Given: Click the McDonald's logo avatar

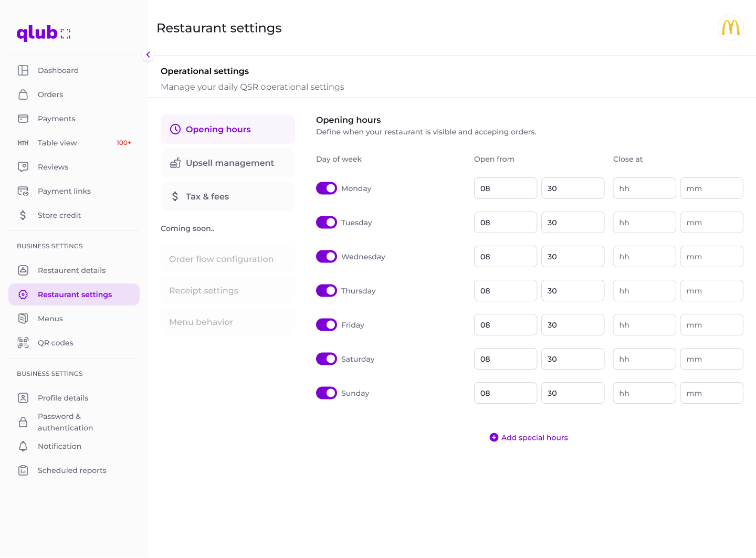Looking at the screenshot, I should pos(731,28).
